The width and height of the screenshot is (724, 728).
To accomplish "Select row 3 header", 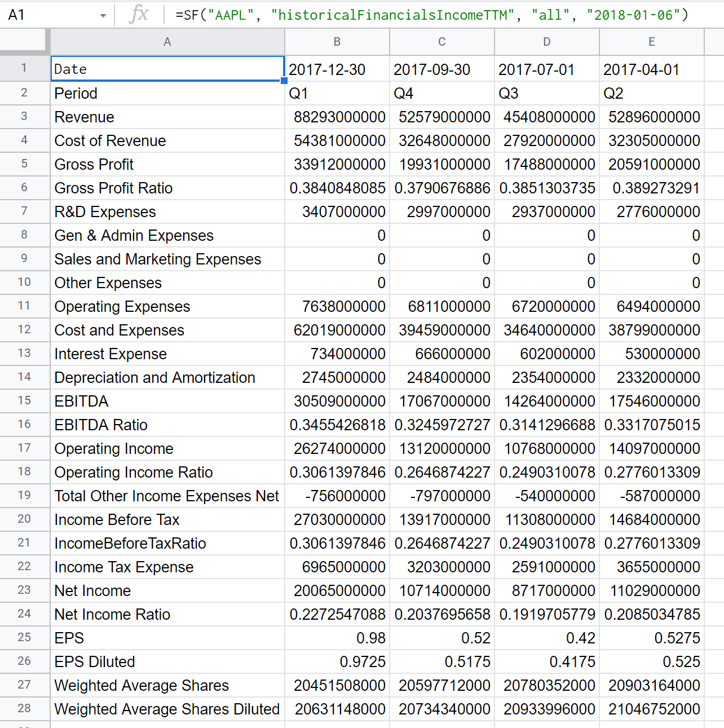I will (x=24, y=117).
